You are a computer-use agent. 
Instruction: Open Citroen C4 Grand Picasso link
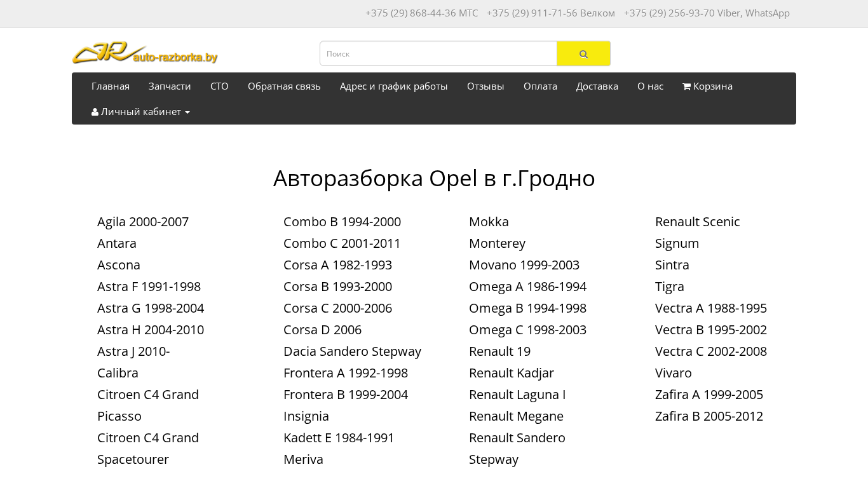pos(148,405)
